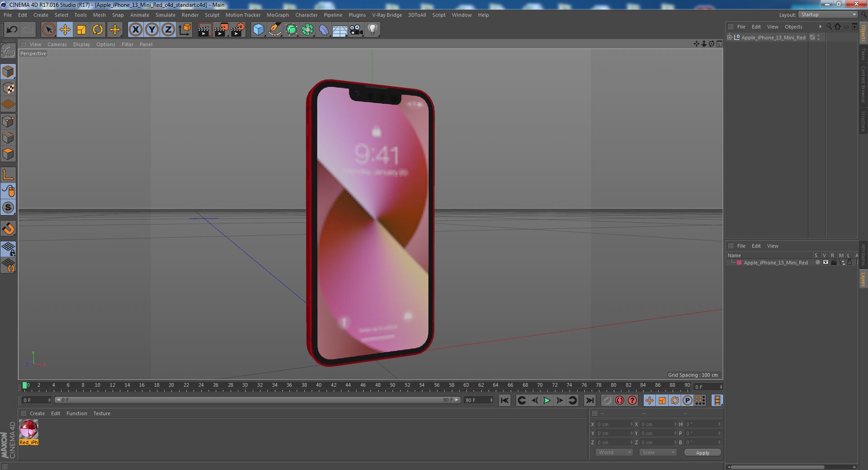Viewport: 868px width, 470px height.
Task: Open material manager Texture menu
Action: coord(102,413)
